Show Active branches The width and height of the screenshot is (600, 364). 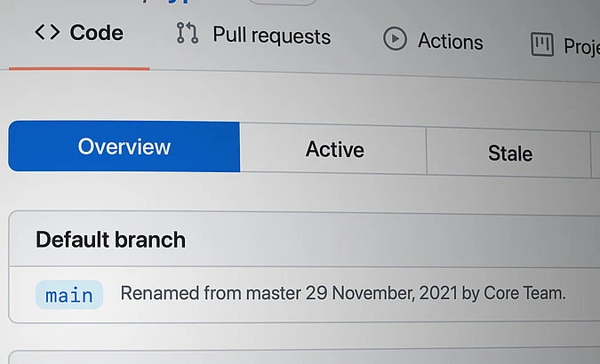[x=334, y=149]
